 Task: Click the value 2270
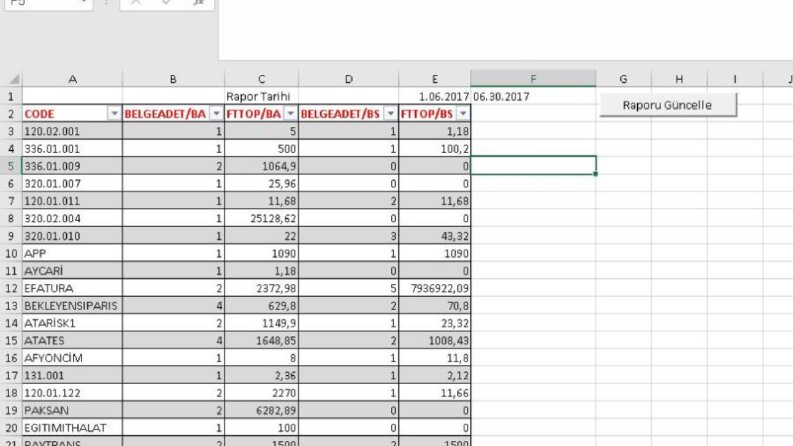point(283,393)
